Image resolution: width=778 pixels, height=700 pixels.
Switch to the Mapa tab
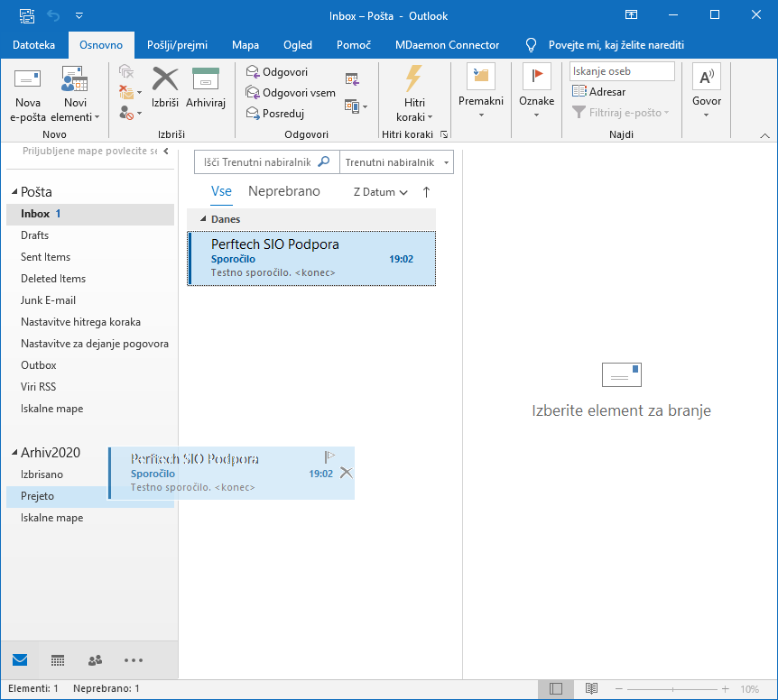[x=245, y=45]
